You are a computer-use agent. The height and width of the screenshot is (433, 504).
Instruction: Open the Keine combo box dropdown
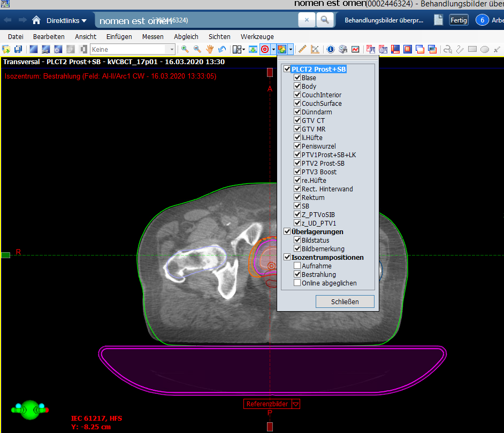[x=172, y=49]
